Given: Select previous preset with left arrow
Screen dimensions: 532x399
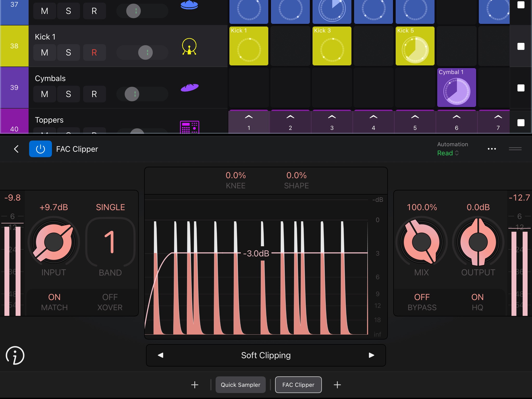Looking at the screenshot, I should 161,355.
